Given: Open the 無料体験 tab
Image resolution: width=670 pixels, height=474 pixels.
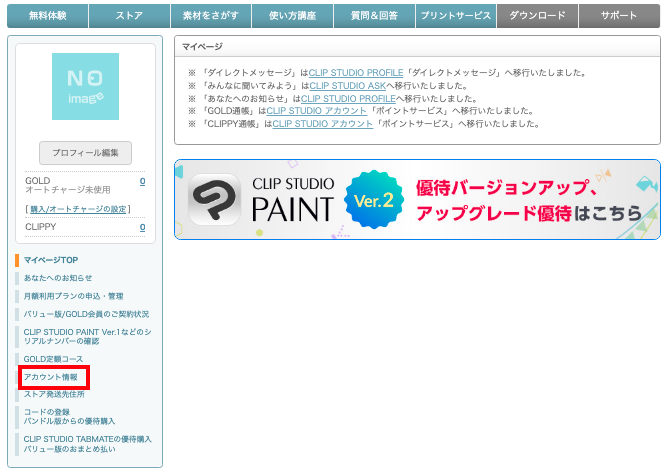Looking at the screenshot, I should tap(47, 16).
